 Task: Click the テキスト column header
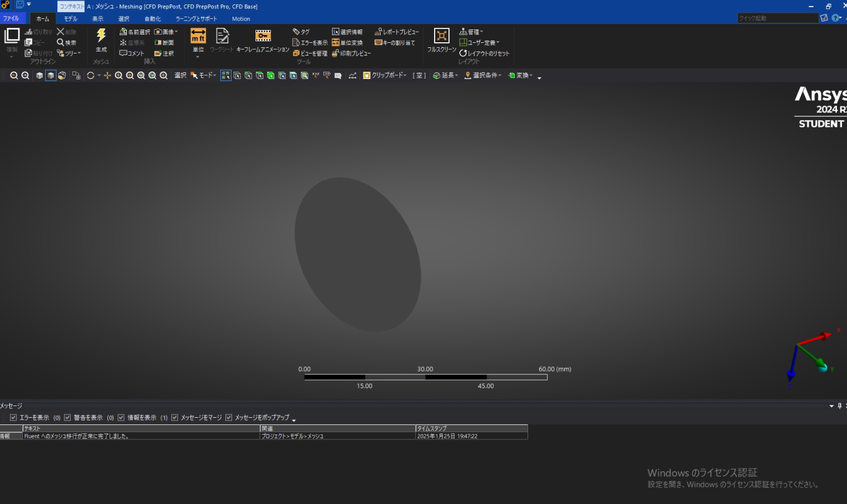coord(141,428)
